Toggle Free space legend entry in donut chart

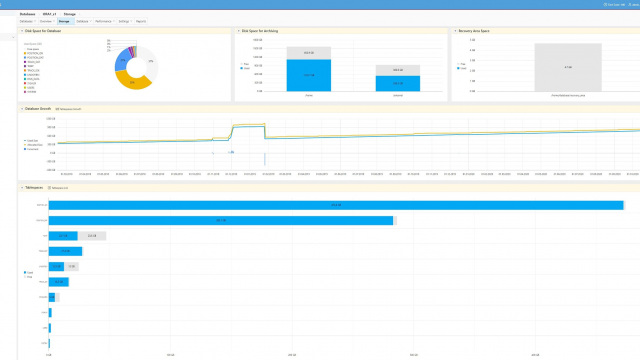[x=32, y=49]
